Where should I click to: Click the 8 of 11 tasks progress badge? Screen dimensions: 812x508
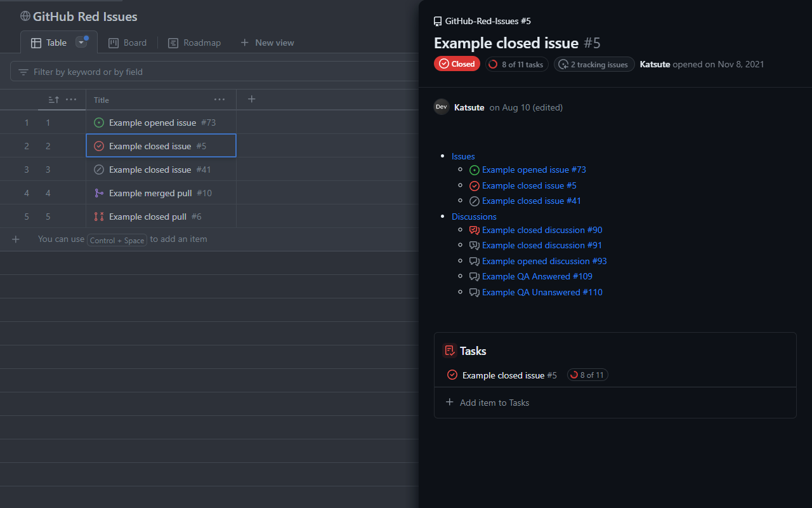516,63
